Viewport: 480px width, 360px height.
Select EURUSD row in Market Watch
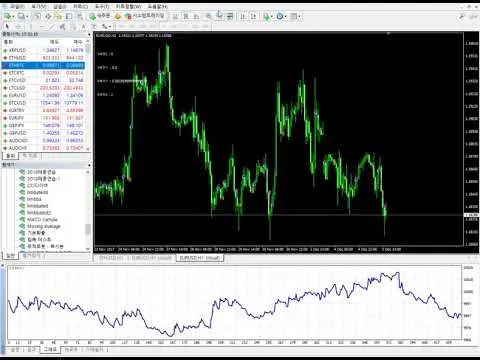pos(43,95)
